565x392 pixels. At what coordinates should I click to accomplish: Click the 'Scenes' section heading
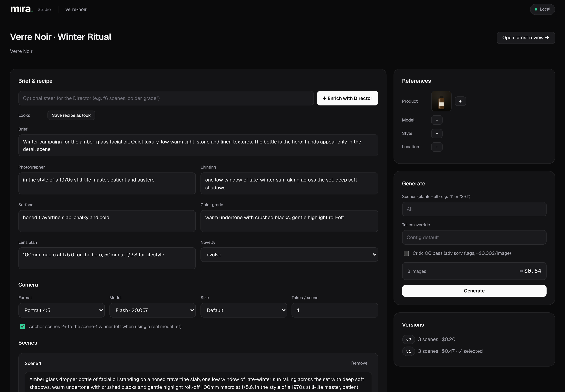pyautogui.click(x=28, y=343)
